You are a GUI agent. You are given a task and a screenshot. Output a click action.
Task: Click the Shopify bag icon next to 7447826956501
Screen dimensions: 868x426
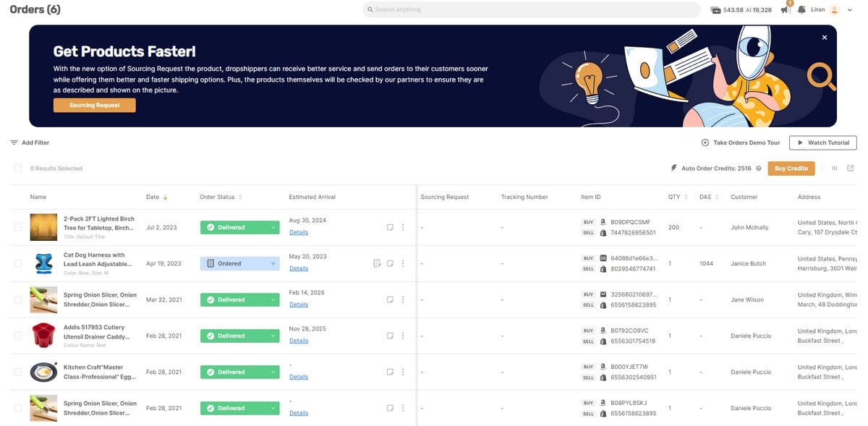(x=603, y=233)
